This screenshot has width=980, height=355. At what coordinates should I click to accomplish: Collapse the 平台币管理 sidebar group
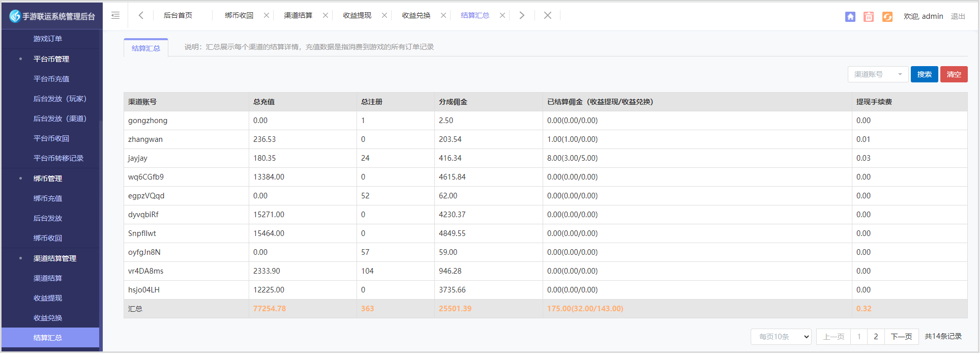click(51, 59)
